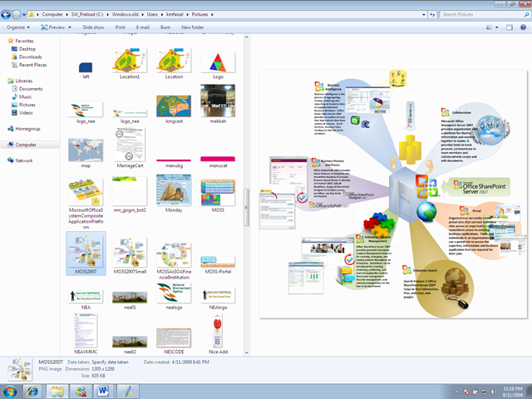Select the search magnifier icon
The width and height of the screenshot is (532, 399).
click(526, 15)
